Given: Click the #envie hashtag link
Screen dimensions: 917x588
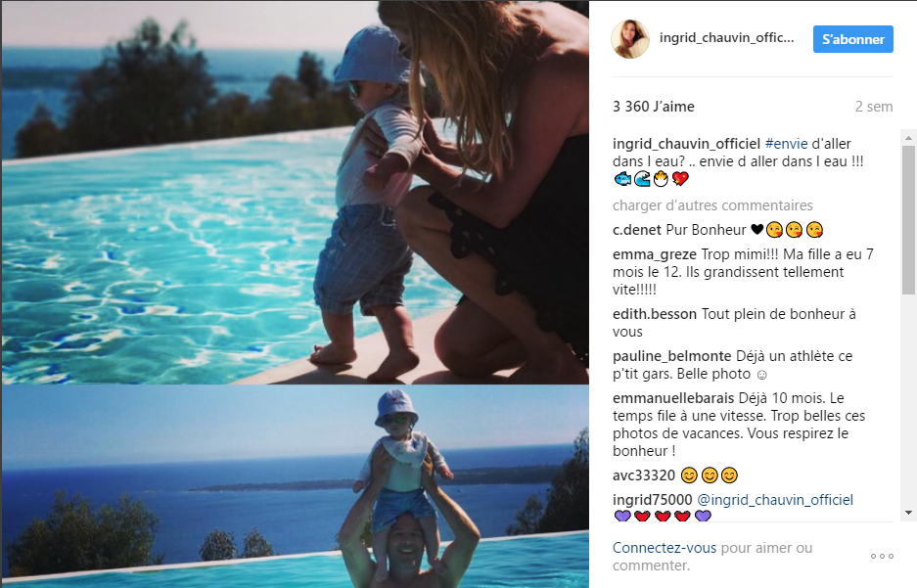Looking at the screenshot, I should pos(786,144).
